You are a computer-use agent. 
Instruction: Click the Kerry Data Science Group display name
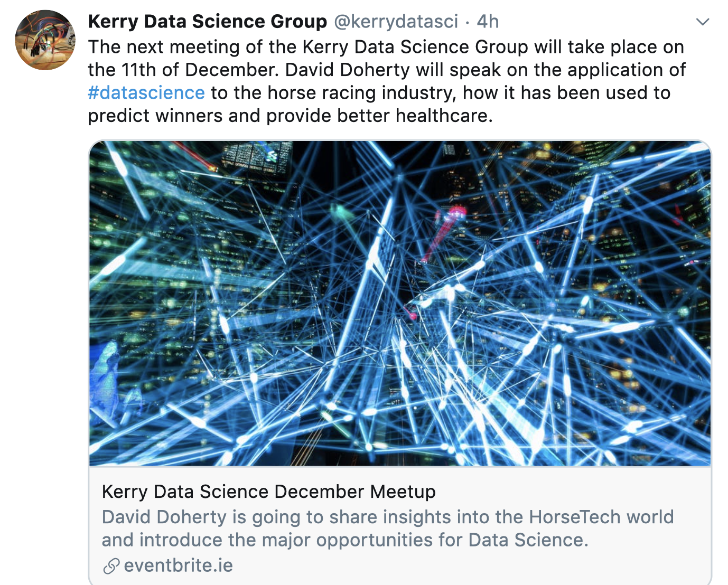pyautogui.click(x=208, y=22)
